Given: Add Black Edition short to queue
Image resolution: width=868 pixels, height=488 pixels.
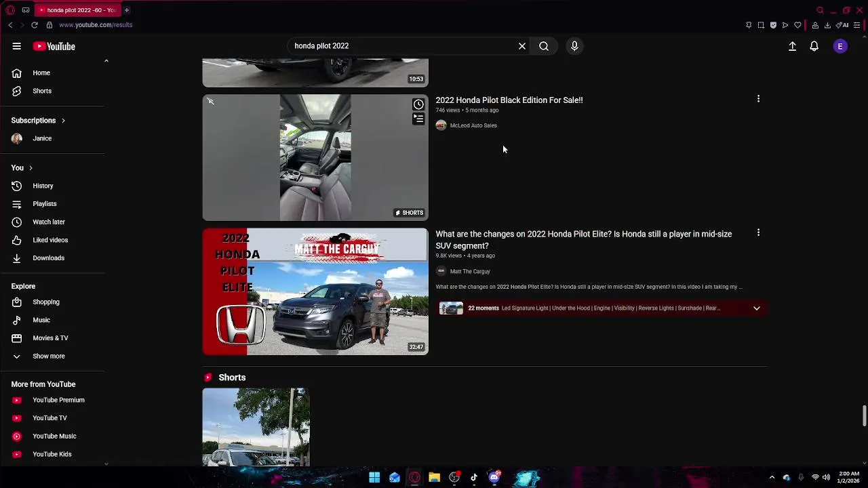Looking at the screenshot, I should pyautogui.click(x=418, y=119).
